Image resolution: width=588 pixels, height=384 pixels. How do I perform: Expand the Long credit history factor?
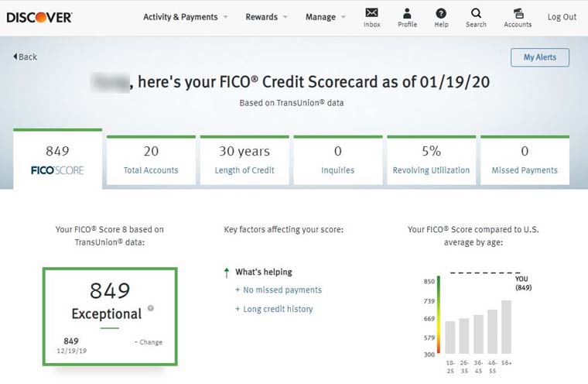coord(274,309)
